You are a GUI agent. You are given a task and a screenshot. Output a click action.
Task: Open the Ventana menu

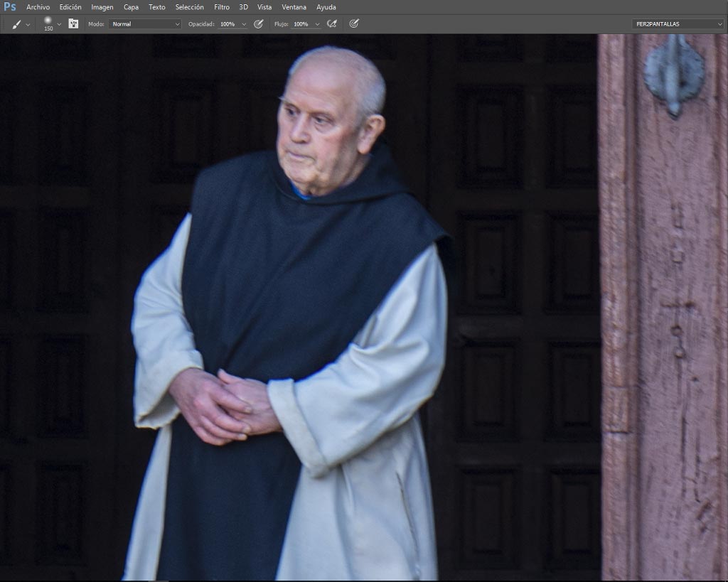point(294,7)
